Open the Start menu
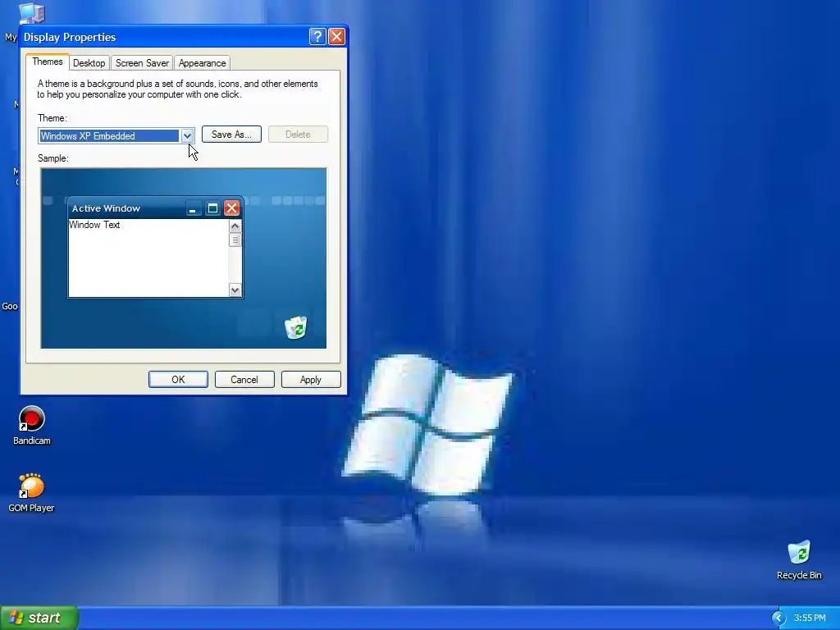 [x=39, y=618]
